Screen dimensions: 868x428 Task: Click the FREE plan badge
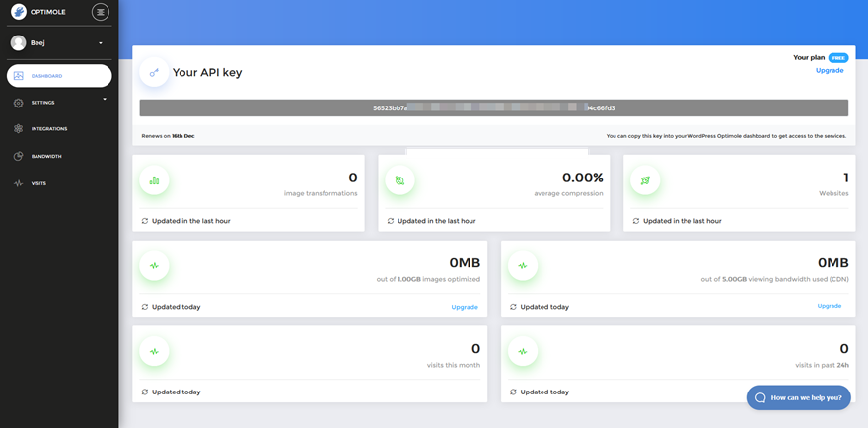838,57
